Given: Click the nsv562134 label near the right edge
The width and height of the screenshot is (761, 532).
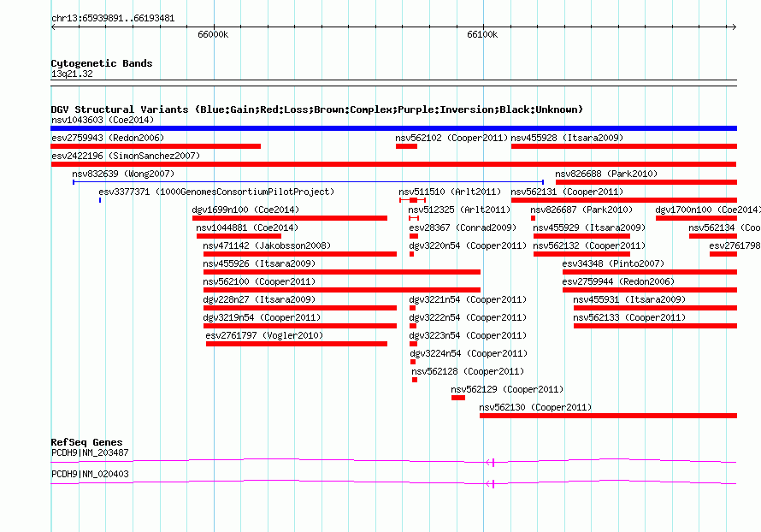Looking at the screenshot, I should 724,228.
